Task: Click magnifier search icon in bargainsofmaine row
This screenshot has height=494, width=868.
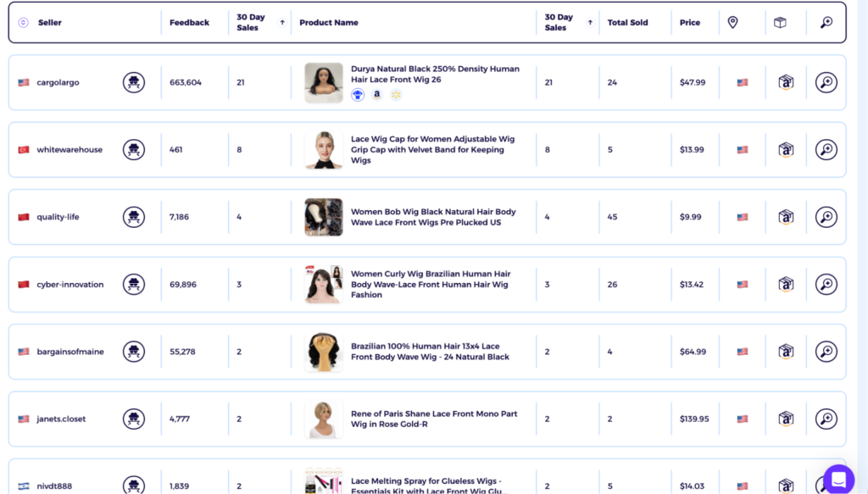Action: 826,352
